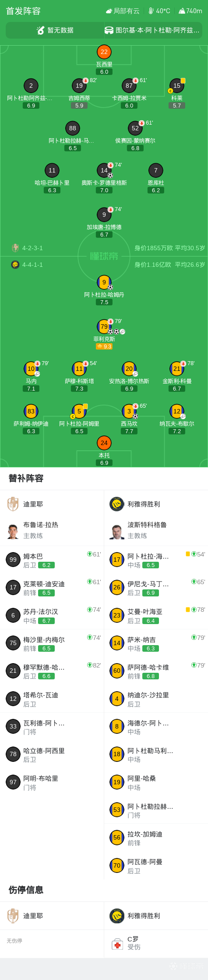The image size is (208, 980).
Task: Open stadium info 图尔基·本·阿卜杜勒·阿齐兹
Action: [x=152, y=30]
